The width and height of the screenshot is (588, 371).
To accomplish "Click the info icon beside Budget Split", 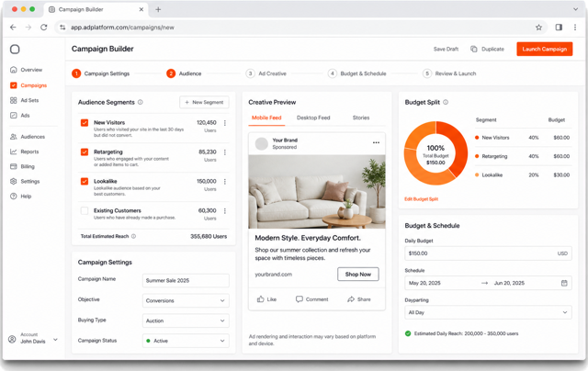I will pos(446,102).
